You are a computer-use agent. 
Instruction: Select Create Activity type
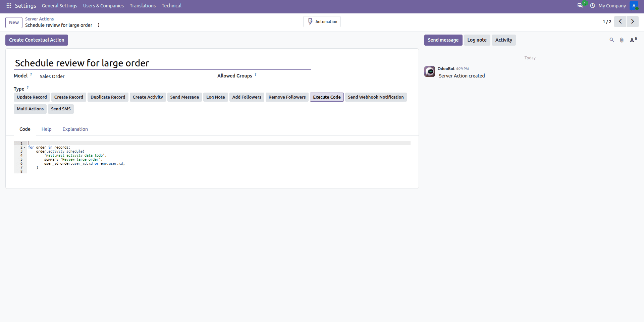(x=148, y=97)
